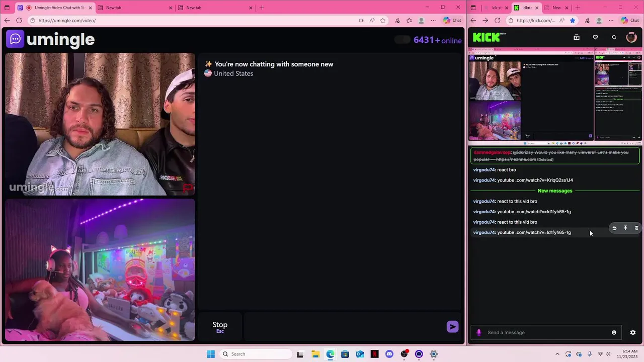Flag the stranger with the red report icon

(x=188, y=188)
